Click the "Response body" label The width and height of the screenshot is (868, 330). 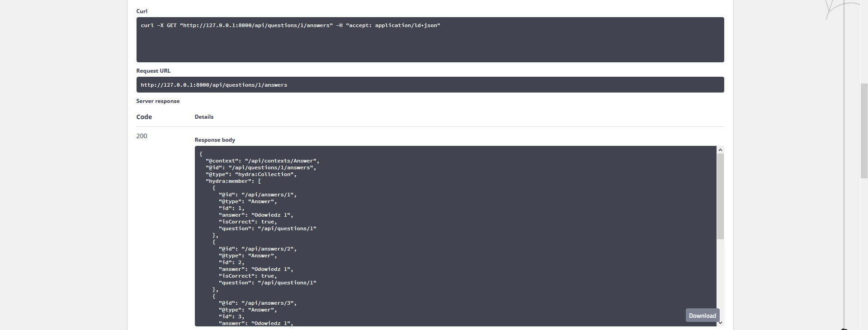point(215,140)
